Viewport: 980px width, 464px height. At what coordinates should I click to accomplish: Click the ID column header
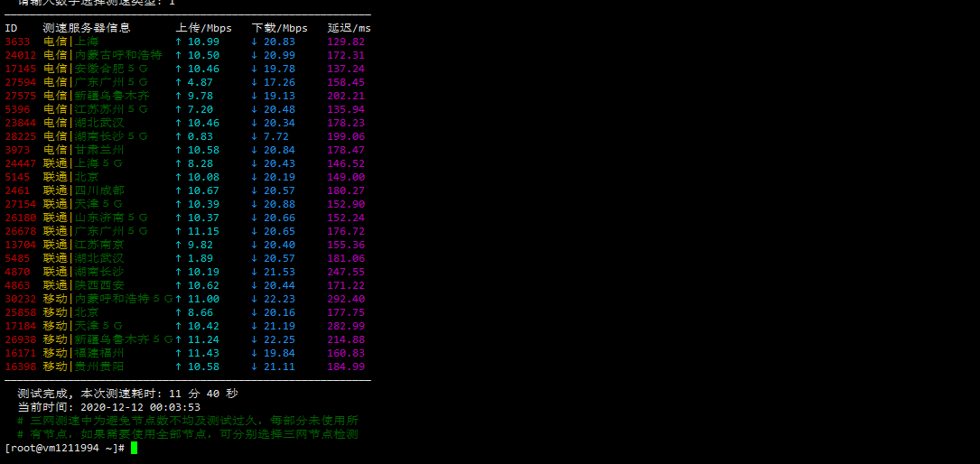[11, 28]
